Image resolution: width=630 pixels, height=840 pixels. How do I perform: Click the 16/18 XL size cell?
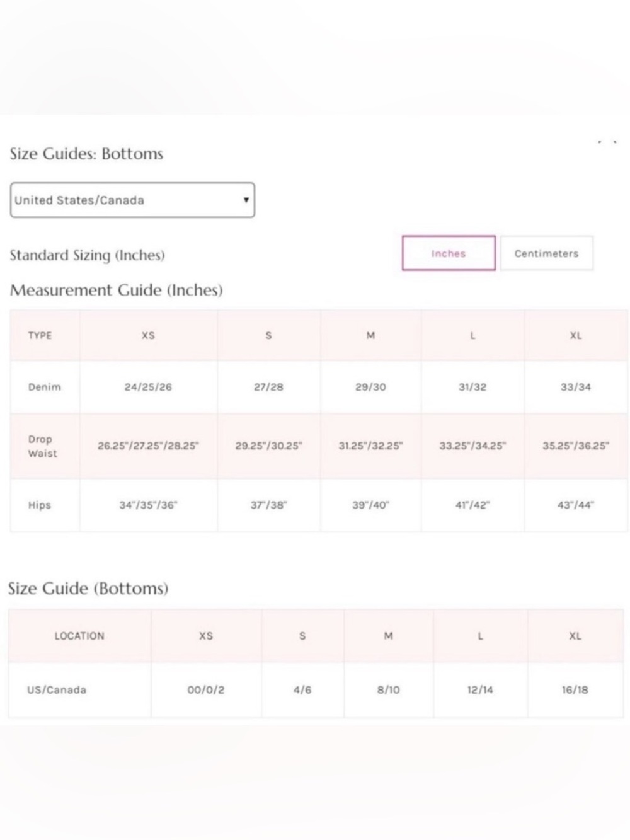click(575, 690)
